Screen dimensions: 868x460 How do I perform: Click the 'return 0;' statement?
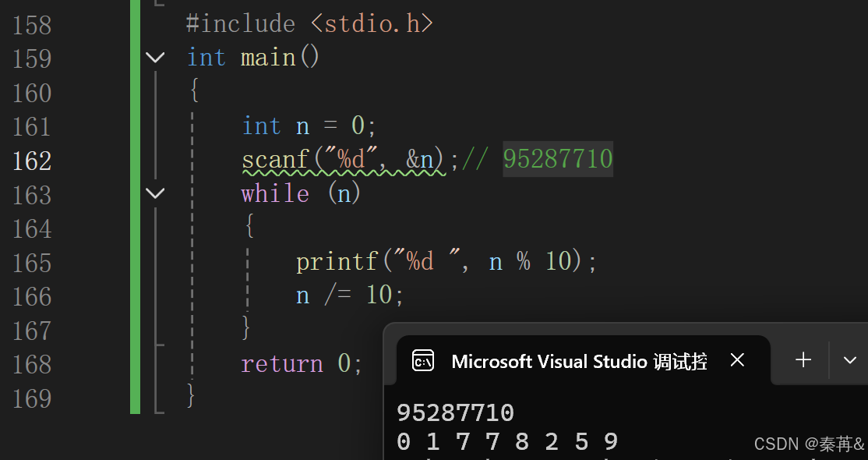(302, 363)
